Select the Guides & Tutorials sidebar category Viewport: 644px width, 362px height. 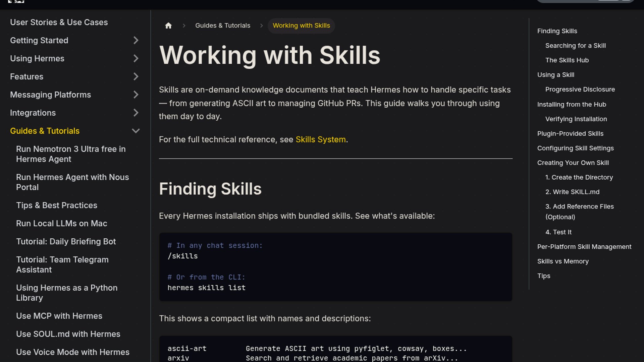45,131
